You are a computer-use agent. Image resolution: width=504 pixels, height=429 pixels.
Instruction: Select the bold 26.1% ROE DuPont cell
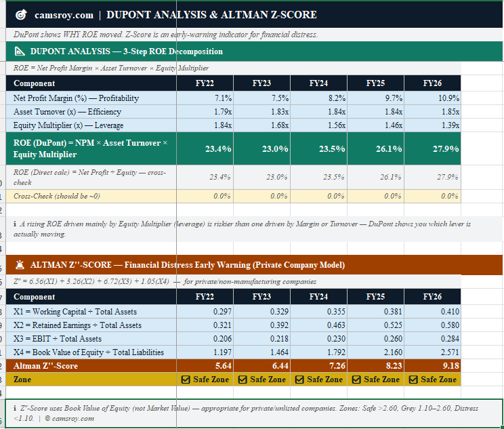pos(375,148)
